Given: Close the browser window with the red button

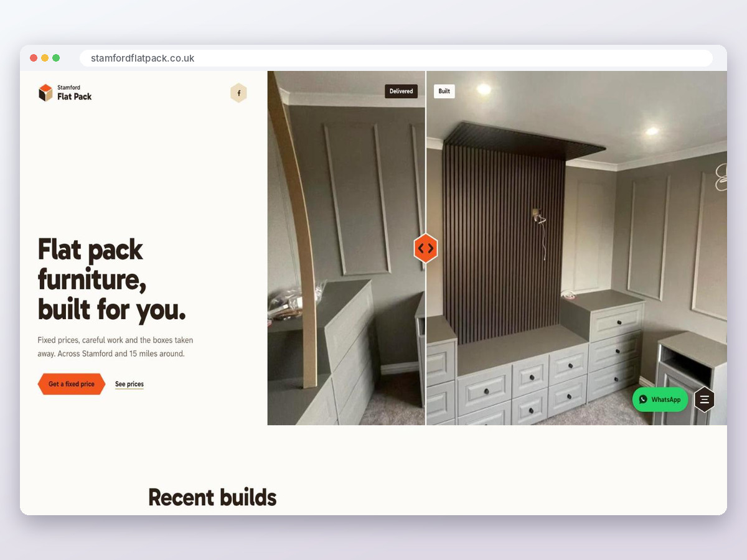Looking at the screenshot, I should point(34,58).
